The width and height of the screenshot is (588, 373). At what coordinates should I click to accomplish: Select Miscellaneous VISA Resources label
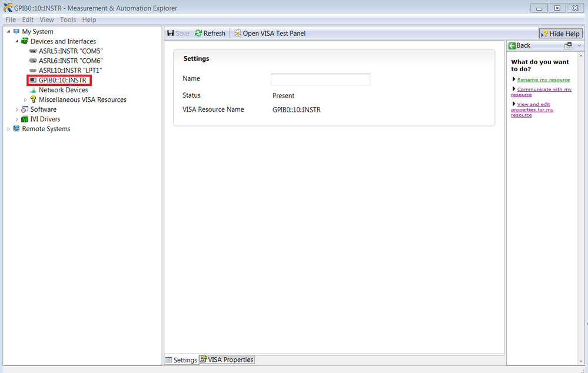tap(82, 99)
